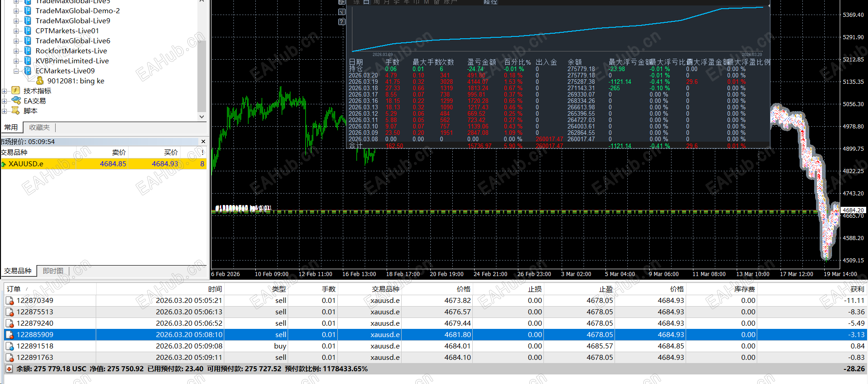Click the checkmark icon on chart panel
Viewport: 868px width, 384px height.
pos(342,12)
